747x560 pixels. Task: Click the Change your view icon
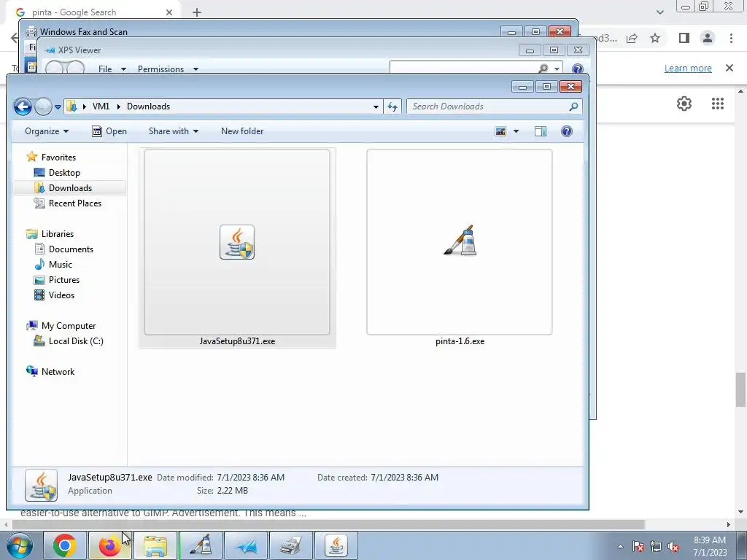(x=500, y=131)
